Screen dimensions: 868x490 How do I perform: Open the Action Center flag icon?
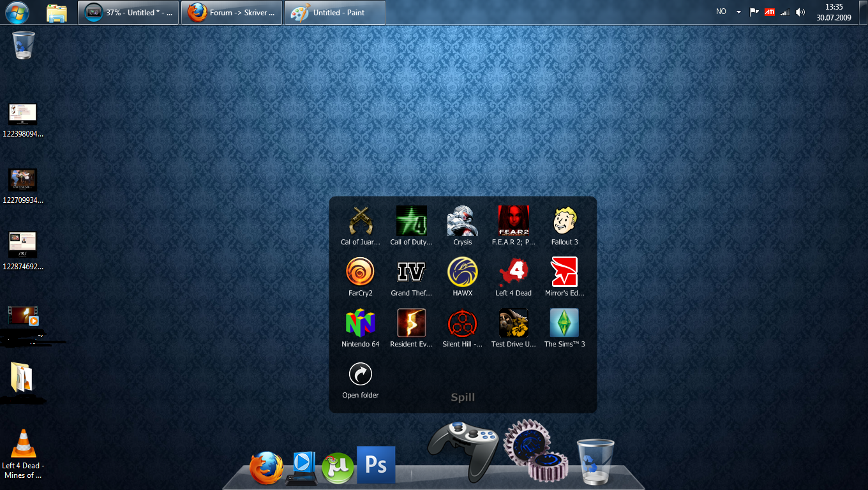[x=754, y=11]
